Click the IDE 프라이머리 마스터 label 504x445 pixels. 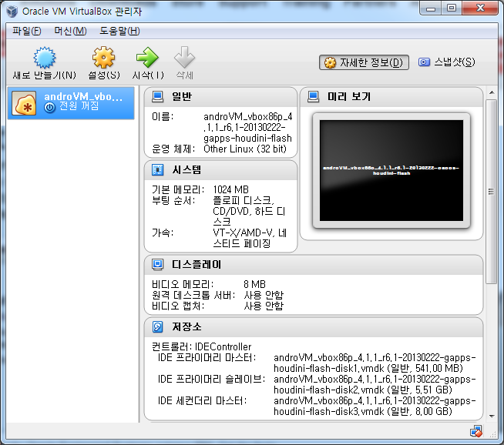[x=207, y=358]
